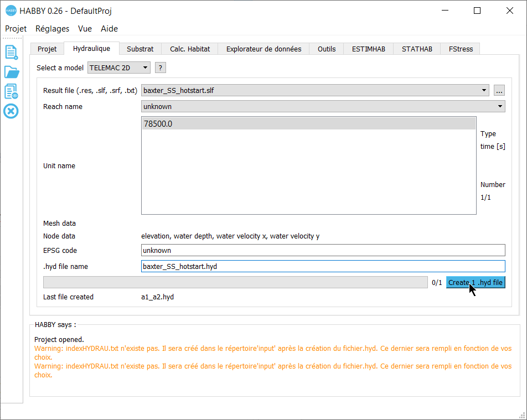This screenshot has height=420, width=527.
Task: Click the EPSG code input field
Action: click(x=323, y=250)
